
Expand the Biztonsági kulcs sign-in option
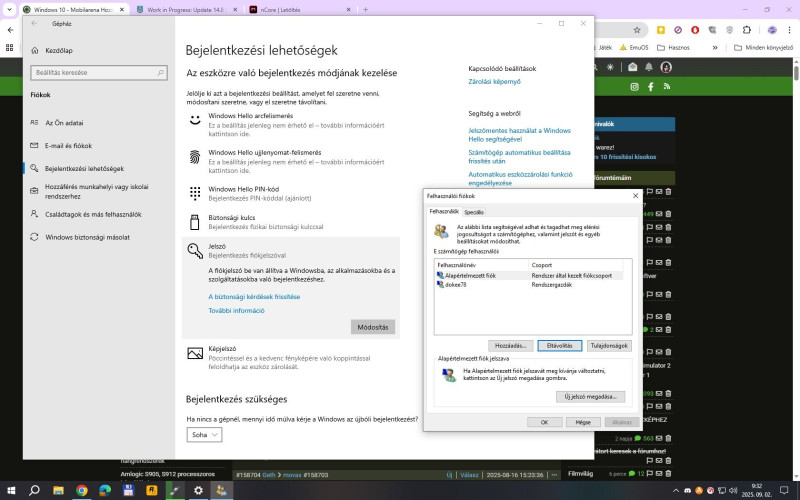tap(291, 222)
